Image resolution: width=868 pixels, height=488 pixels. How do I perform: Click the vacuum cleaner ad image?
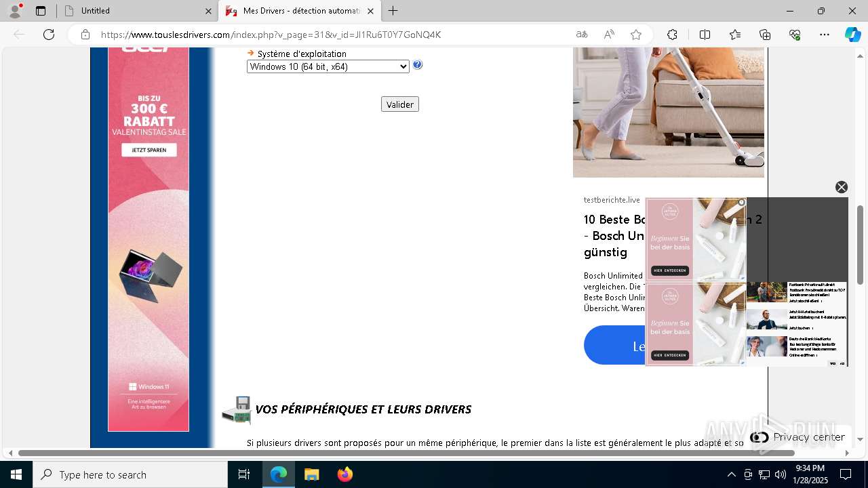669,113
